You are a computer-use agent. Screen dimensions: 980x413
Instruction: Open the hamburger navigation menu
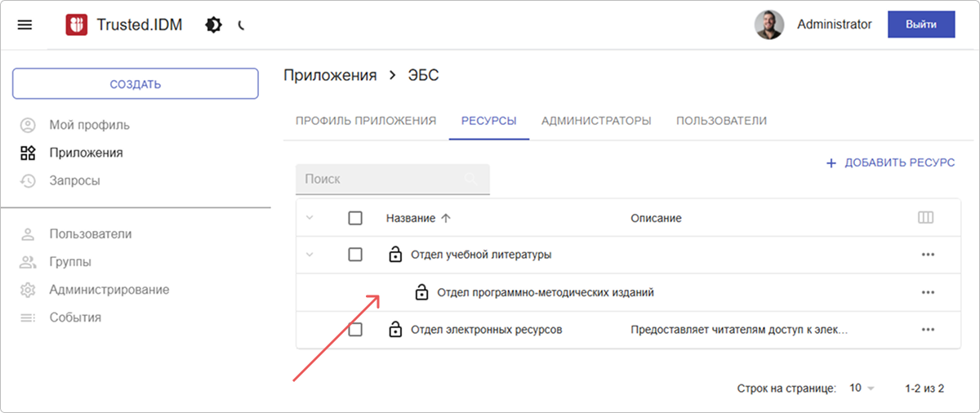pyautogui.click(x=24, y=25)
